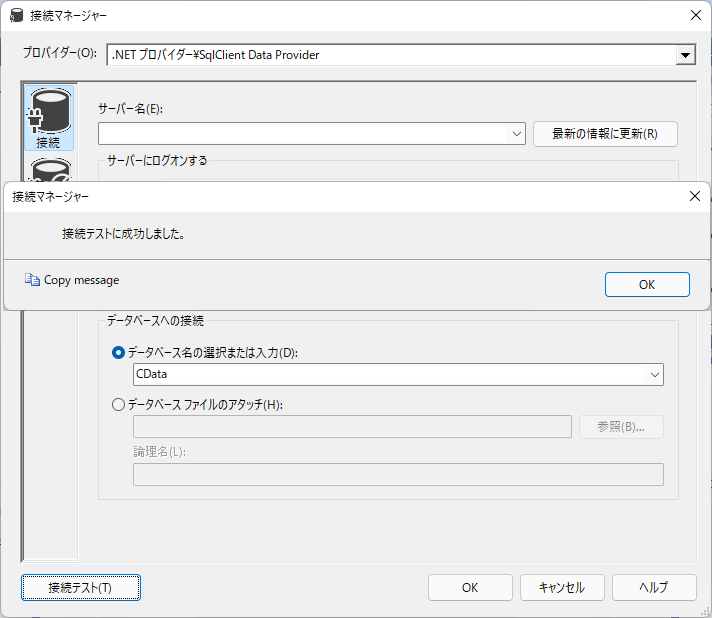Select データベース名の選択または入力 radio button

tap(118, 353)
